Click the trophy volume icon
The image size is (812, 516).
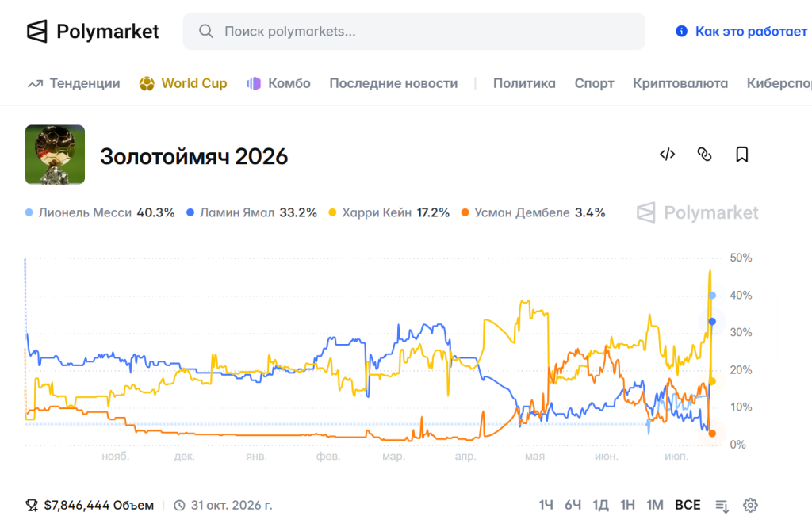pyautogui.click(x=32, y=505)
